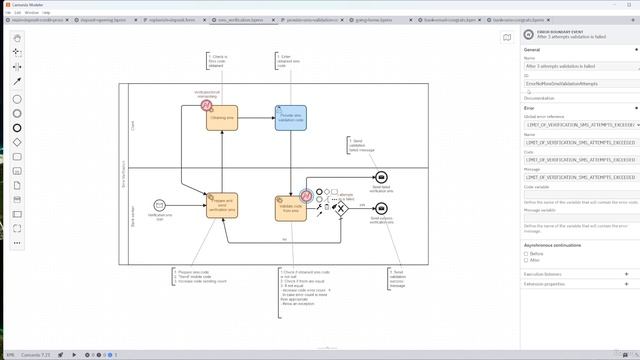The image size is (640, 360).
Task: Open Global error reference dropdown
Action: click(582, 125)
